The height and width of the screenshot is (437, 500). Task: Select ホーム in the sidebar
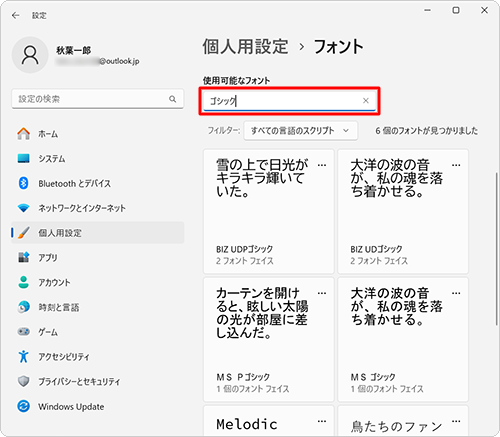click(x=98, y=134)
